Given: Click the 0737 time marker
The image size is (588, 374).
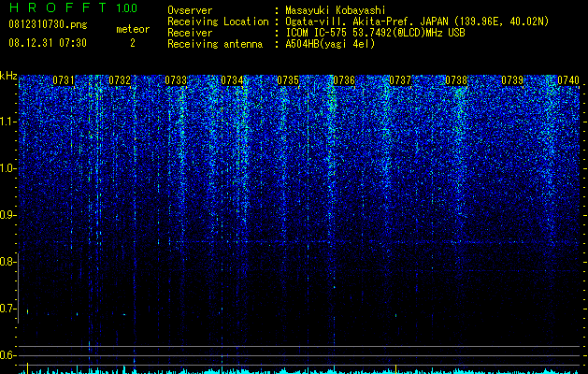Looking at the screenshot, I should (x=400, y=80).
